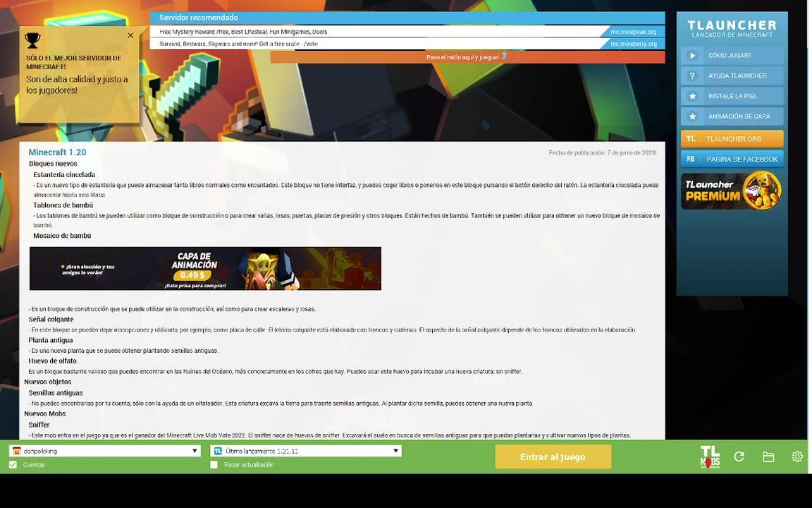Click the 'Nuevos objetos' heading

pos(48,382)
